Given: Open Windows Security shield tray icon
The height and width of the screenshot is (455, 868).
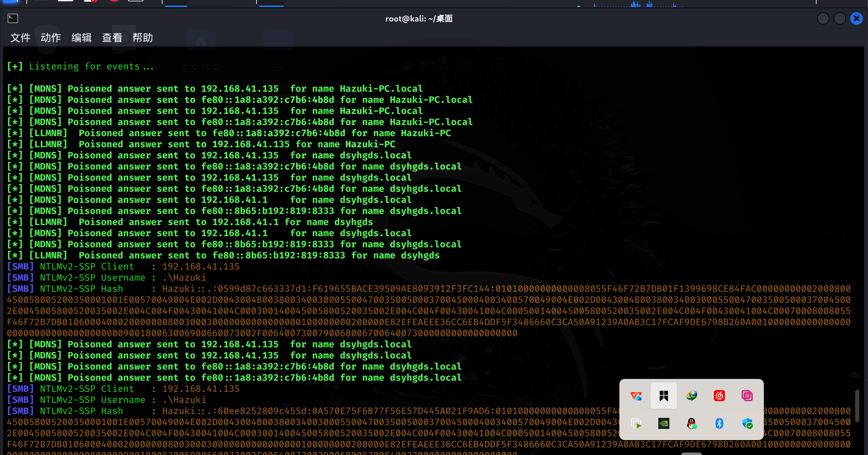Looking at the screenshot, I should coord(747,423).
